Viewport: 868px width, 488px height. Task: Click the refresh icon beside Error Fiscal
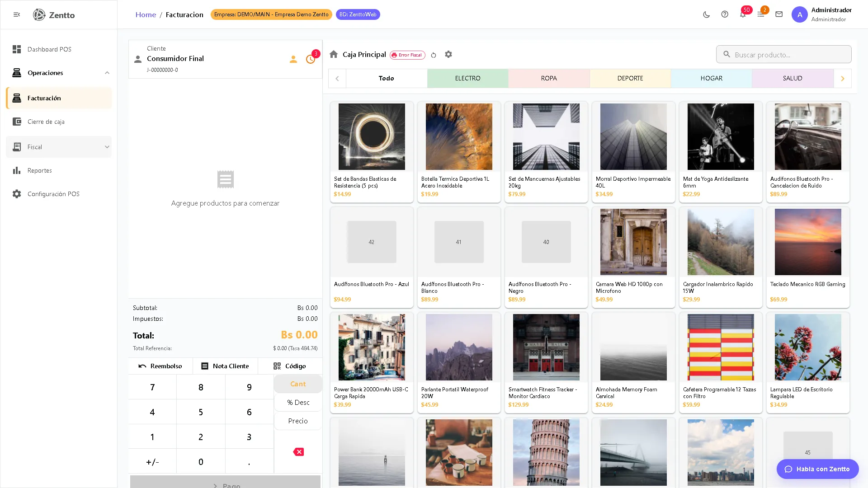click(434, 55)
